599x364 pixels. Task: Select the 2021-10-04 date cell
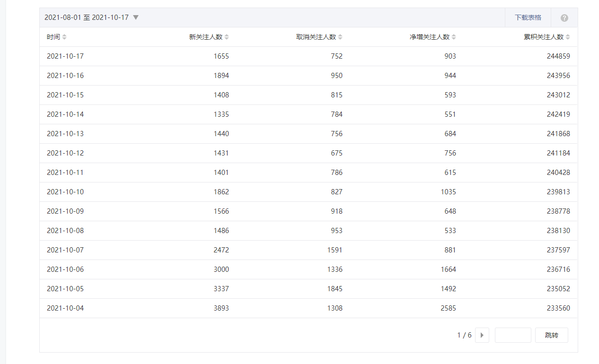[65, 308]
